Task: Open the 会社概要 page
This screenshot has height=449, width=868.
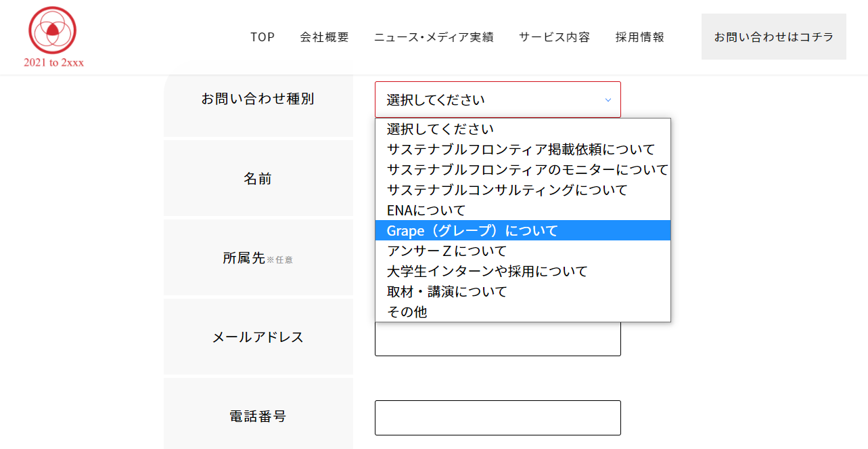Action: (324, 37)
